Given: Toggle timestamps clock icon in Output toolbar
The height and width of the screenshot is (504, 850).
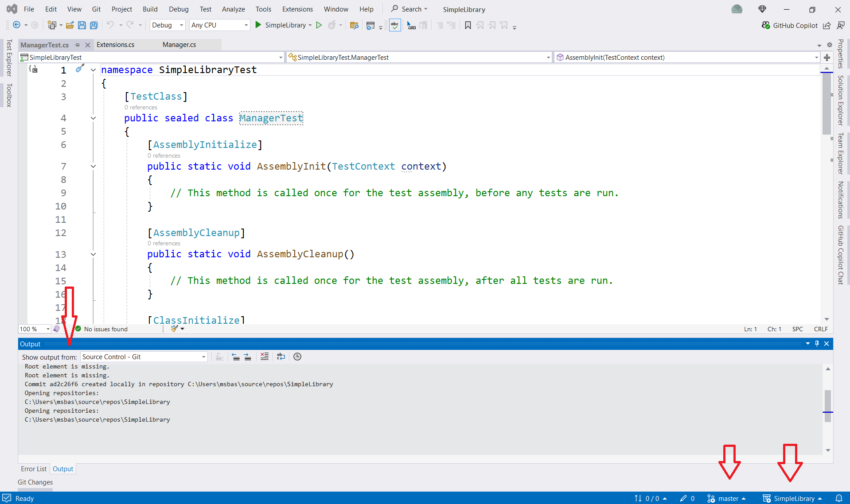Looking at the screenshot, I should click(297, 357).
